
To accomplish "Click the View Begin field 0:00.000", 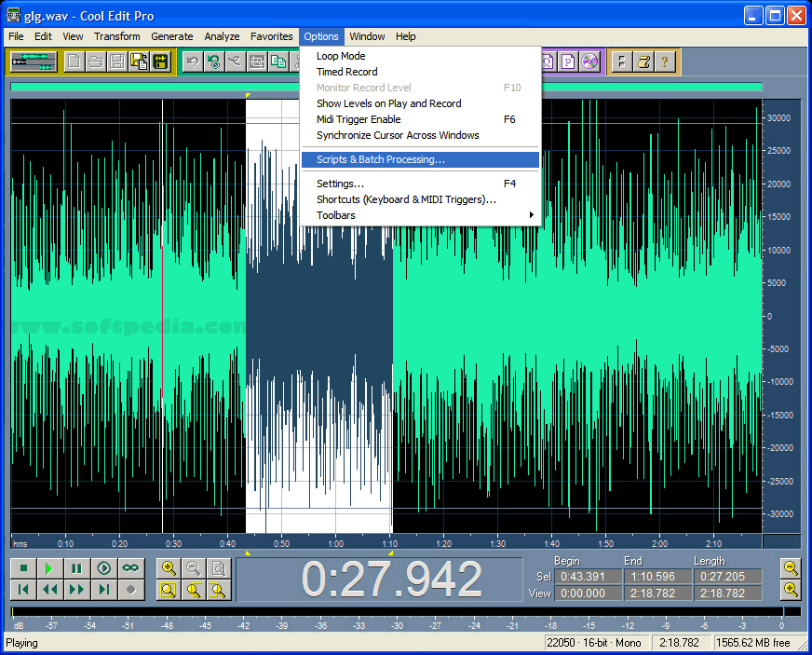I will click(x=588, y=594).
